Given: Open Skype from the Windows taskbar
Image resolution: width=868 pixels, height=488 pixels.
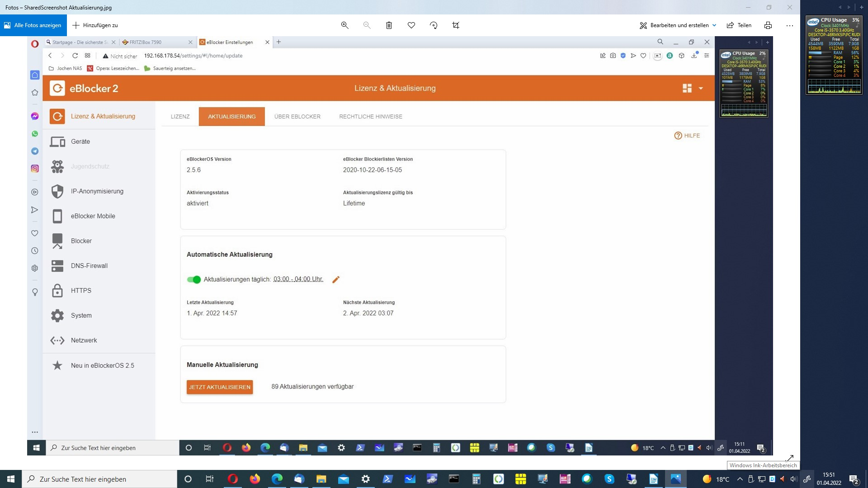Looking at the screenshot, I should click(x=609, y=479).
